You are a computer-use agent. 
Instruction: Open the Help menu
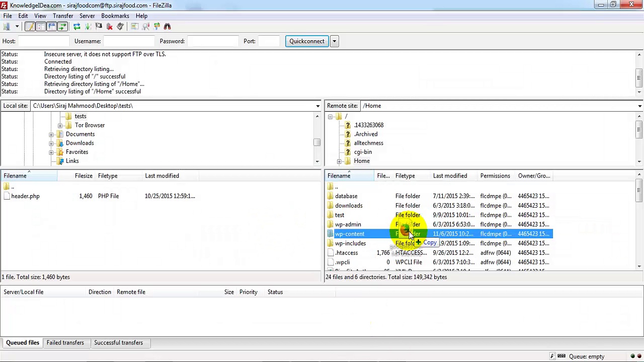click(x=141, y=16)
